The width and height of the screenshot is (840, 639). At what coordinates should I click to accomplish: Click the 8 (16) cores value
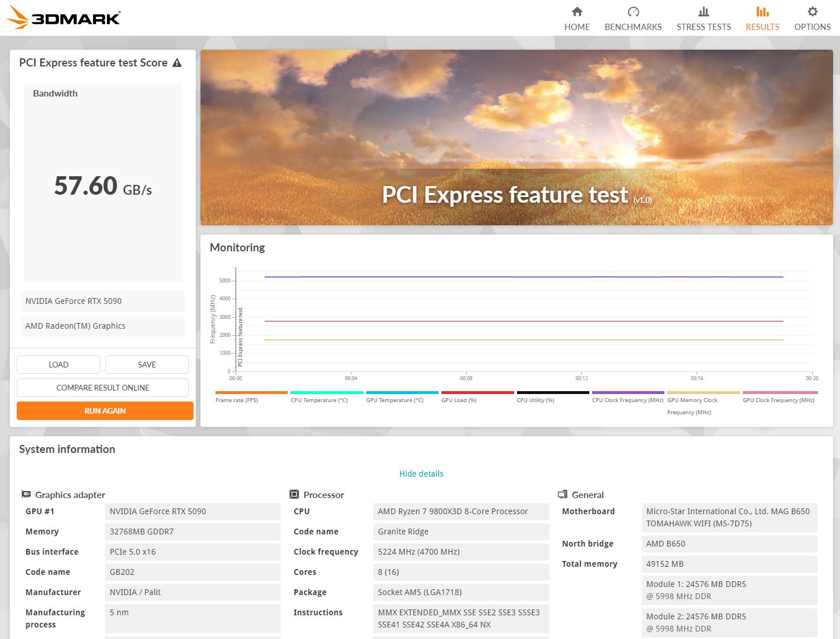click(461, 572)
